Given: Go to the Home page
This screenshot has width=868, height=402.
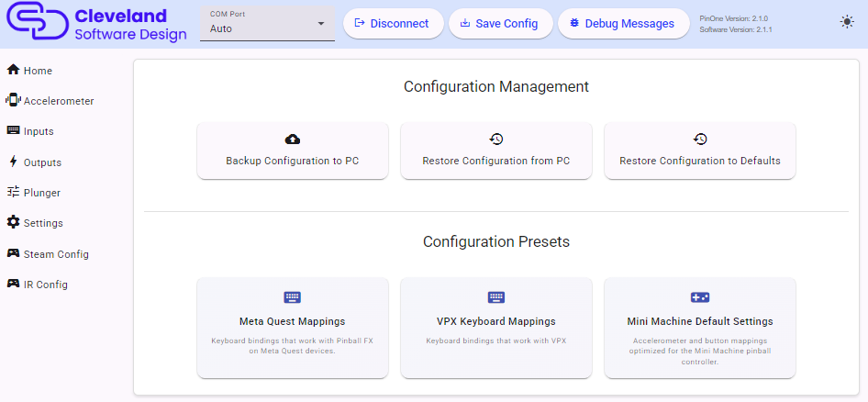Looking at the screenshot, I should pos(38,71).
